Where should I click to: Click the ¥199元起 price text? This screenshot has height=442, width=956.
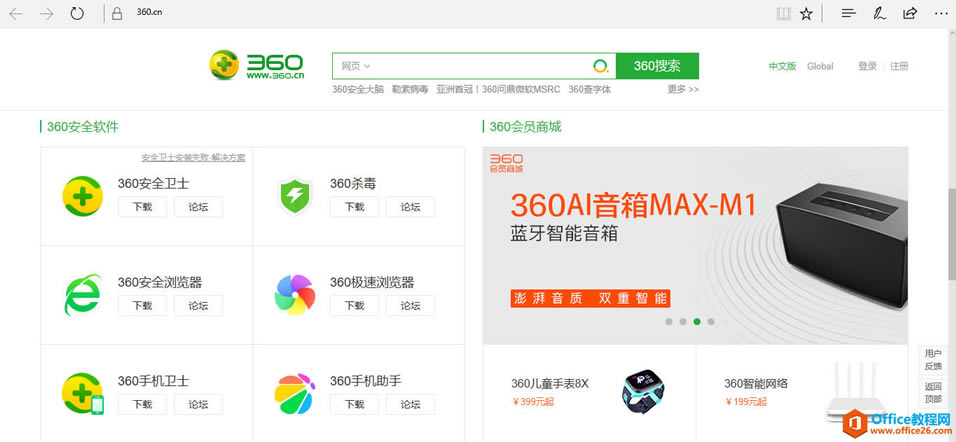coord(745,402)
